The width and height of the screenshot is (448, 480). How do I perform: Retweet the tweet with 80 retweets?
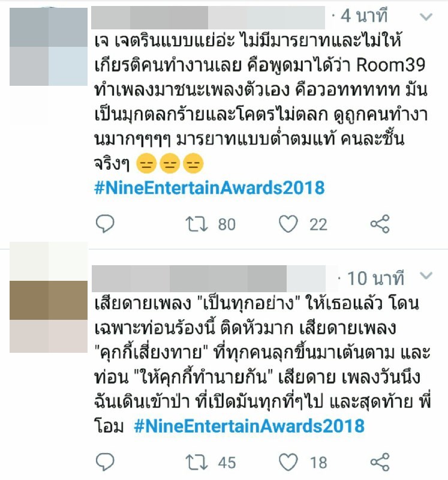(197, 224)
